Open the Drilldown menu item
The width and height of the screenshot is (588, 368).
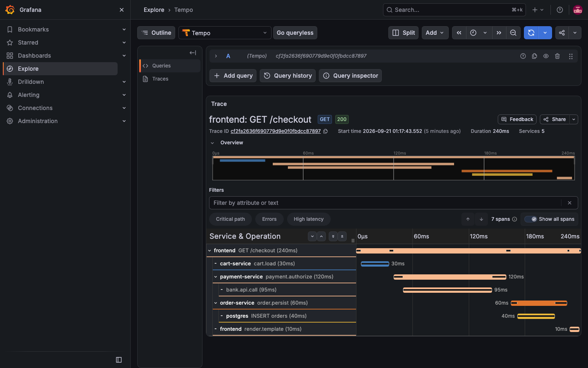click(31, 82)
